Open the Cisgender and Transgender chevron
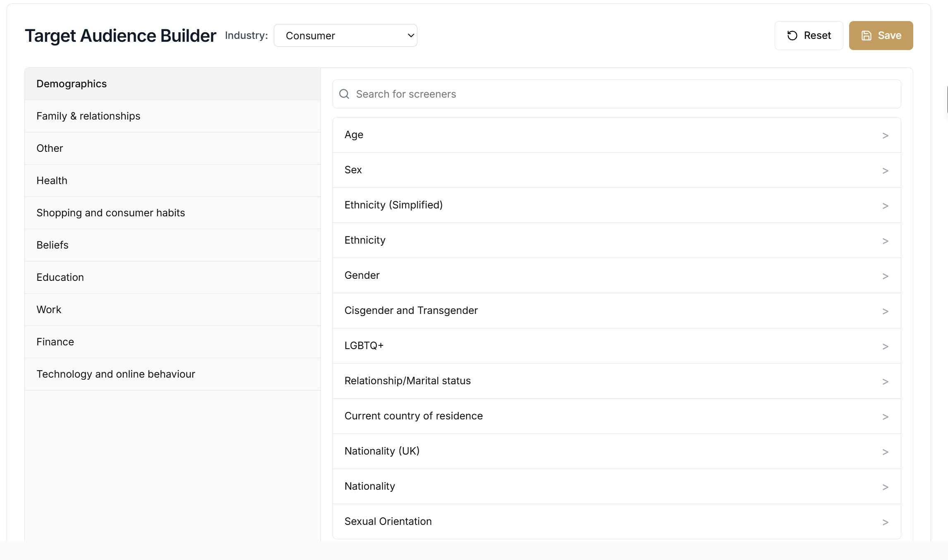948x560 pixels. 885,311
